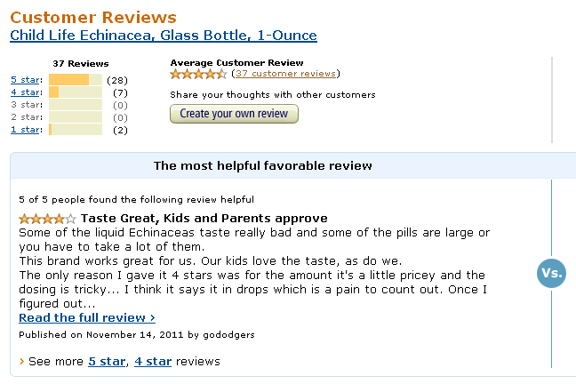Screen dimensions: 576x392
Task: Click the average rating stars icon
Action: coord(198,74)
